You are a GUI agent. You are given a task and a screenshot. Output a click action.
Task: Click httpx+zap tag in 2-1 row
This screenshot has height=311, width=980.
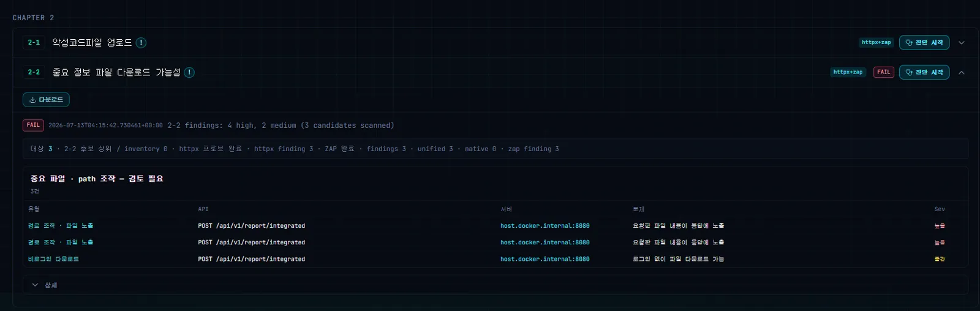coord(876,42)
